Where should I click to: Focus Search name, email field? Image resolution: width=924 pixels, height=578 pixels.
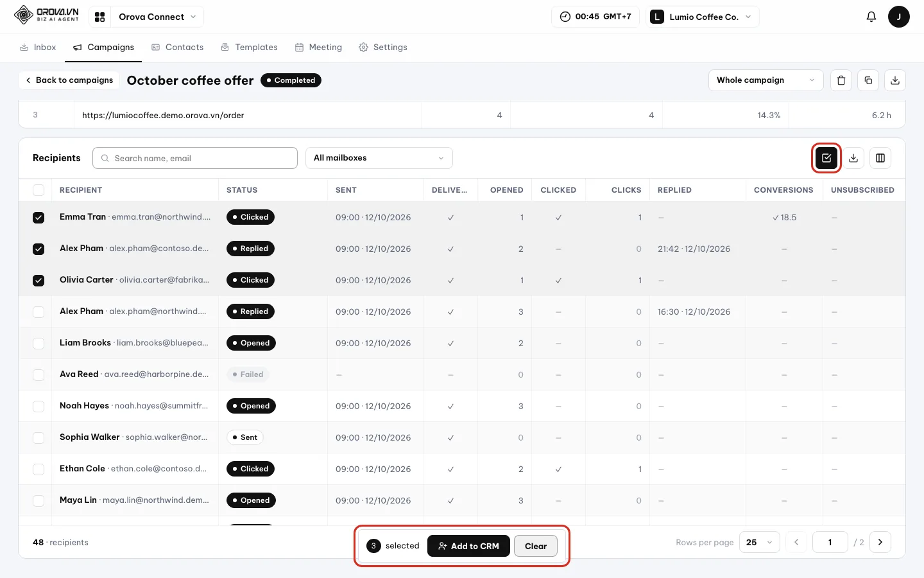195,158
